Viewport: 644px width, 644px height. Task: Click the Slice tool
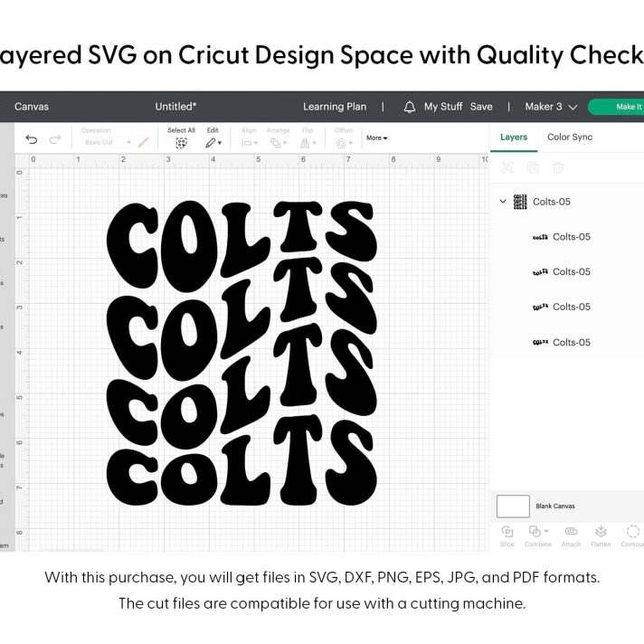tap(507, 535)
